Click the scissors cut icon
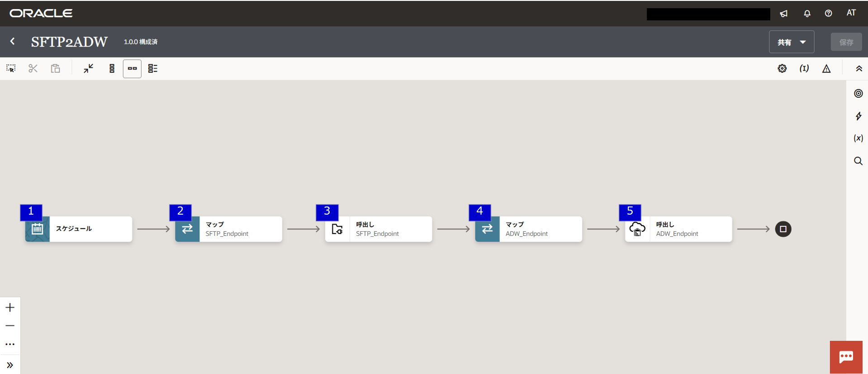The width and height of the screenshot is (868, 374). click(x=33, y=68)
